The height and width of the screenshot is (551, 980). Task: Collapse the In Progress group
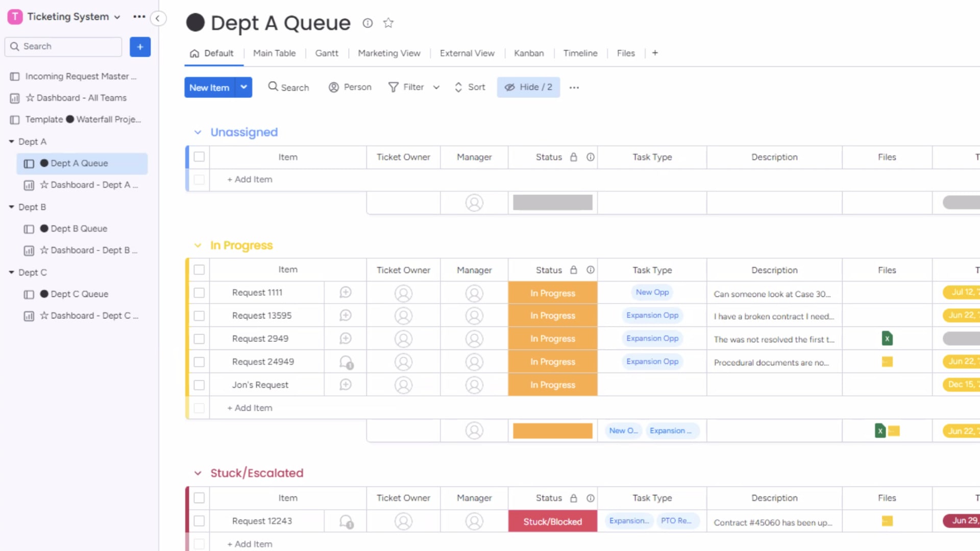(x=198, y=245)
